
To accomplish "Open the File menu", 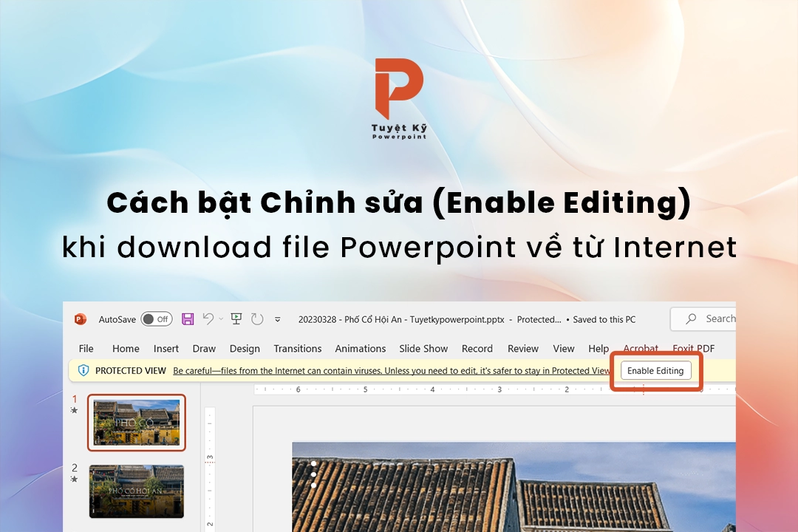I will (x=86, y=349).
